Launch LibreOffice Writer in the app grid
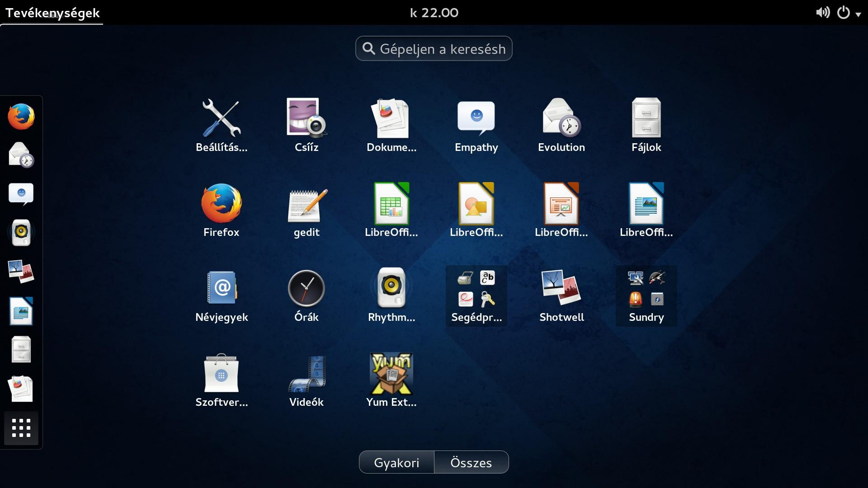868x488 pixels. click(x=646, y=211)
